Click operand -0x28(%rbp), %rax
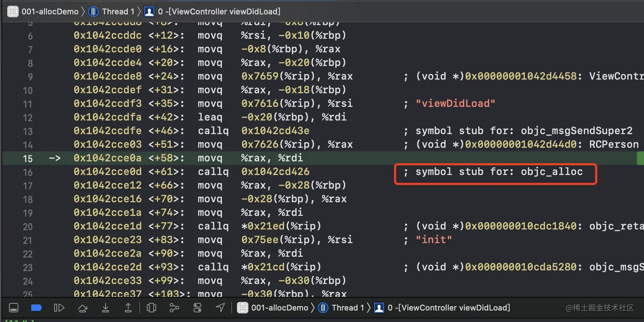 (x=294, y=199)
